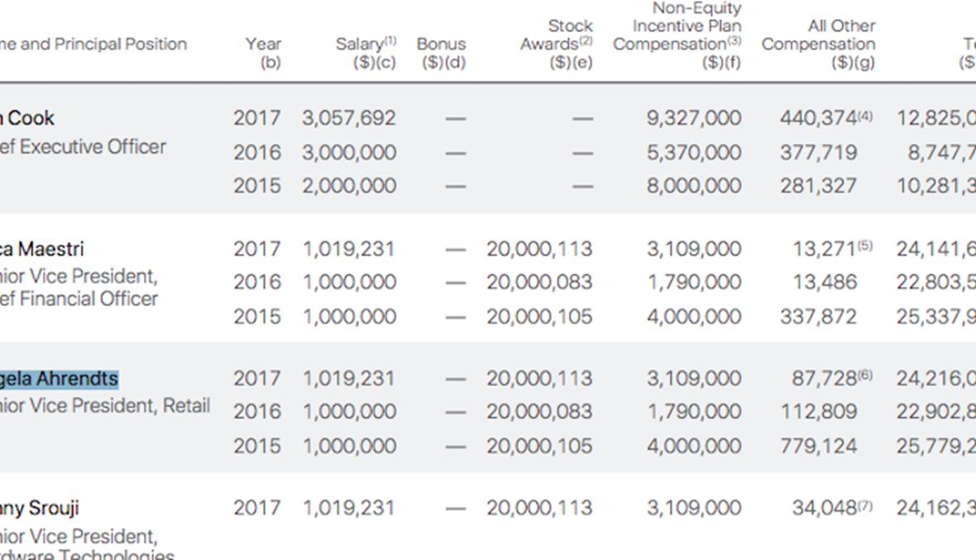976x560 pixels.
Task: Open footnote 5 beside 13,271
Action: point(865,246)
